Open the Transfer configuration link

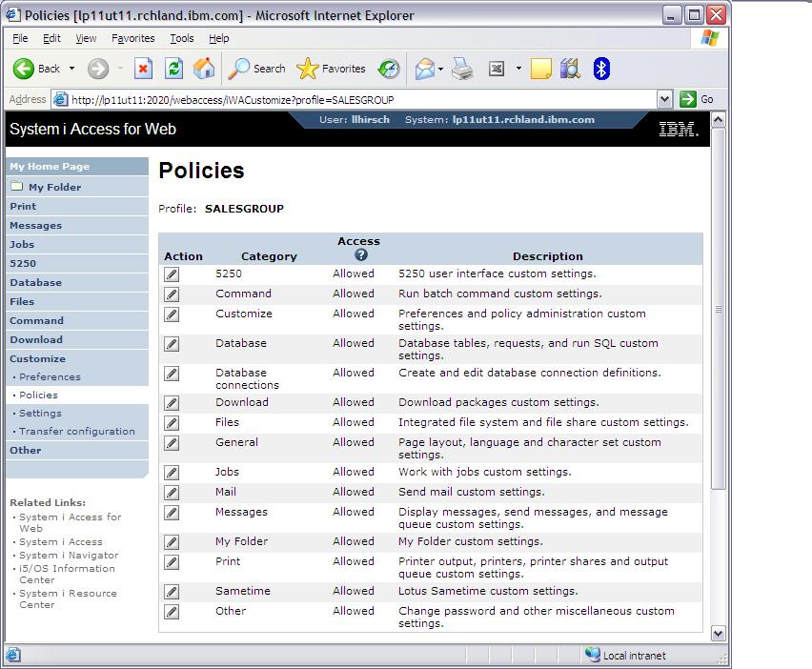pos(76,432)
